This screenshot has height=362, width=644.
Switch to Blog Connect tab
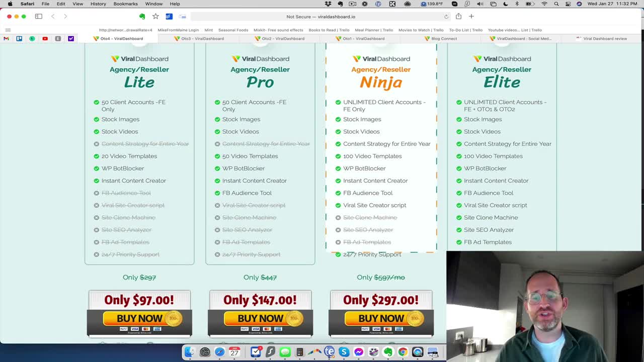pyautogui.click(x=441, y=38)
